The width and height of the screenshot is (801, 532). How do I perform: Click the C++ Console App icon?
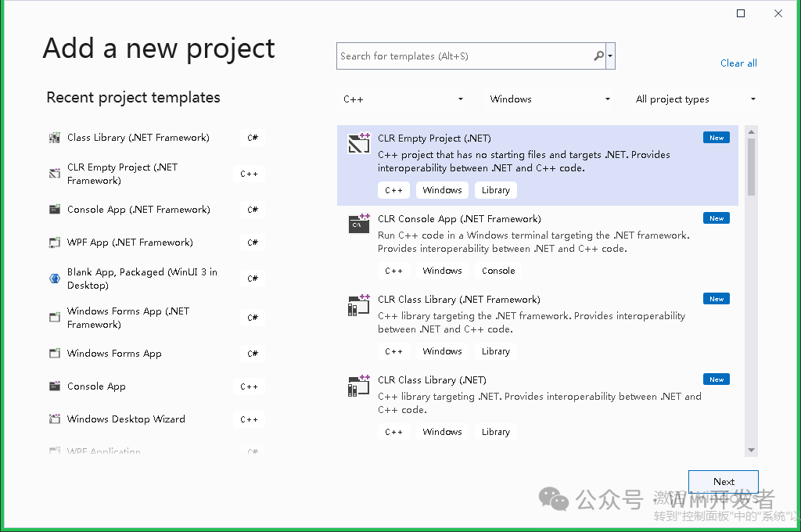tap(54, 386)
